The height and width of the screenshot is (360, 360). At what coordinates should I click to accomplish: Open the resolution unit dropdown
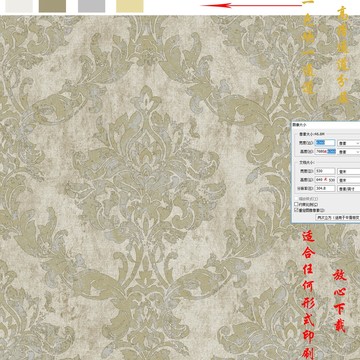click(349, 189)
